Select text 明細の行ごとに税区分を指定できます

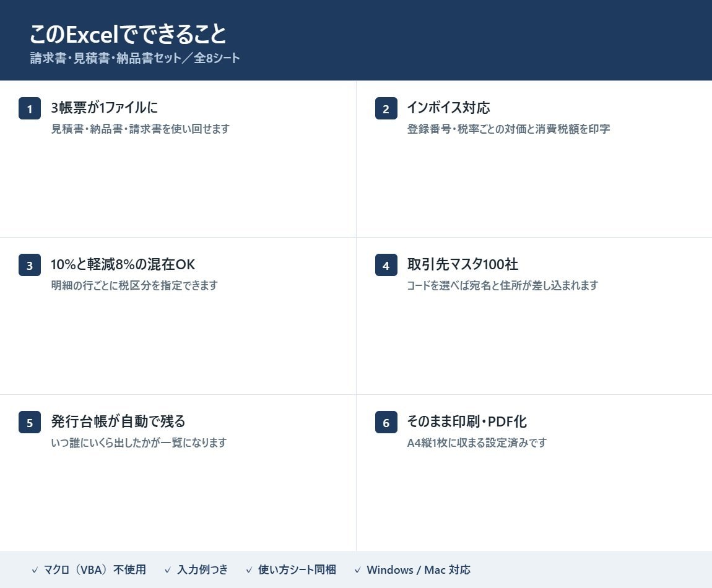(x=134, y=285)
